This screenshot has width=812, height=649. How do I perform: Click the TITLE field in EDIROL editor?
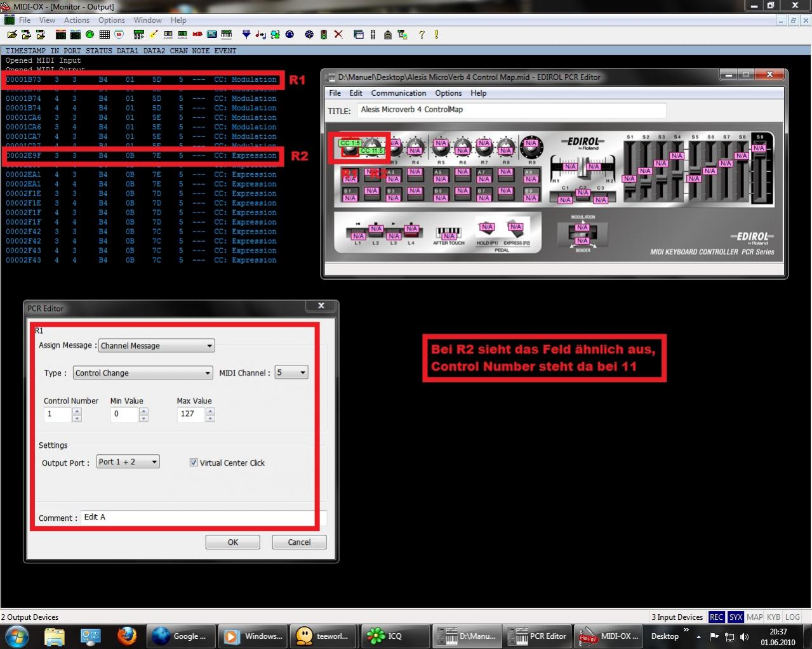511,110
